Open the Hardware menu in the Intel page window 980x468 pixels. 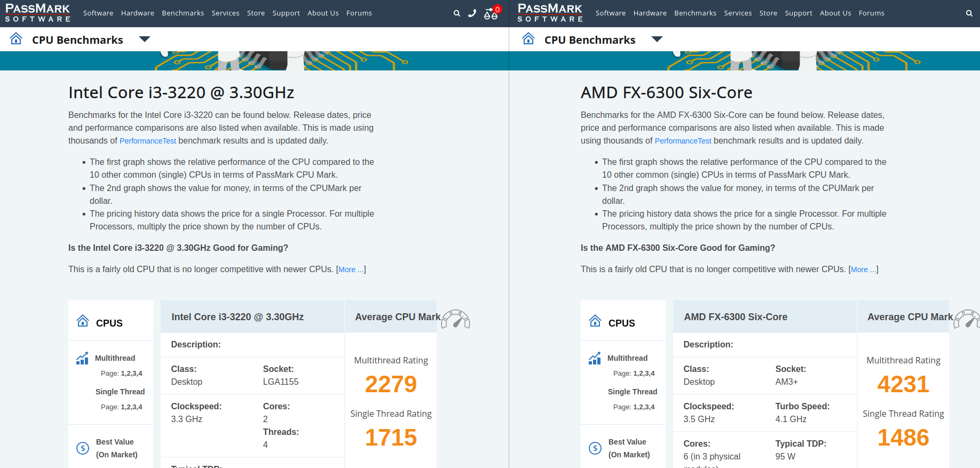138,13
